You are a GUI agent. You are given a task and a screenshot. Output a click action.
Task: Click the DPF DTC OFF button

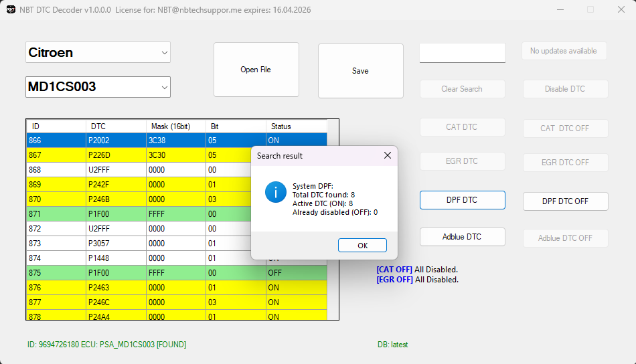pyautogui.click(x=566, y=201)
